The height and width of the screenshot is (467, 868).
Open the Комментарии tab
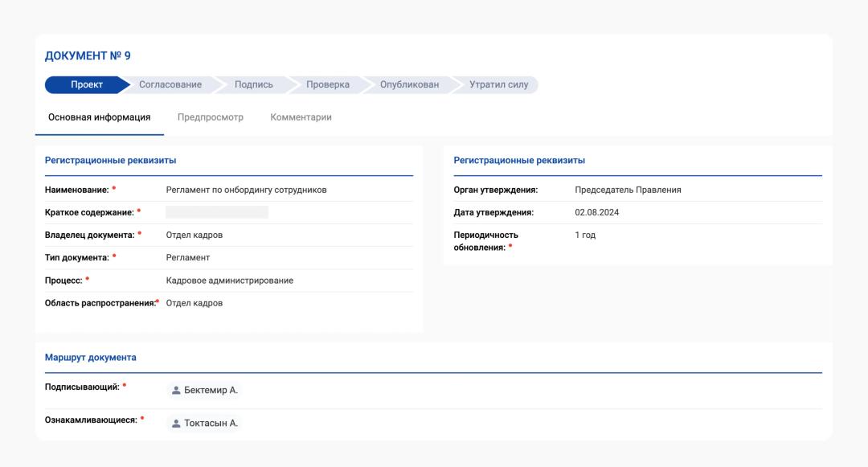coord(301,117)
